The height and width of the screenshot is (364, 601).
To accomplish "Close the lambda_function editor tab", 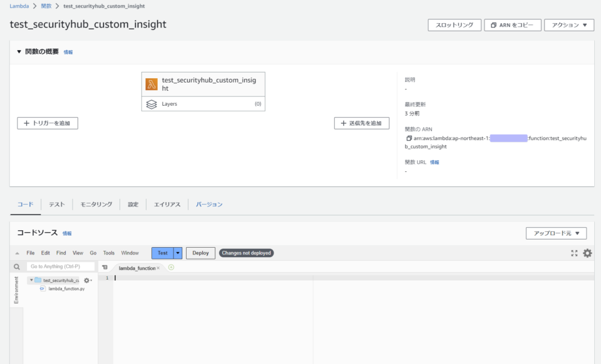I will (x=158, y=268).
